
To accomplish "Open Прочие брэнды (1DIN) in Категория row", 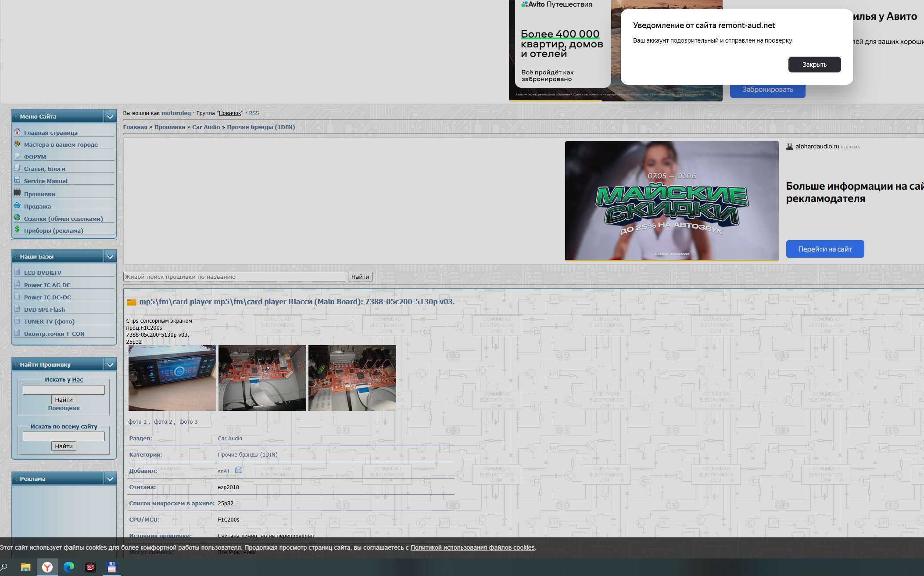I will coord(247,455).
